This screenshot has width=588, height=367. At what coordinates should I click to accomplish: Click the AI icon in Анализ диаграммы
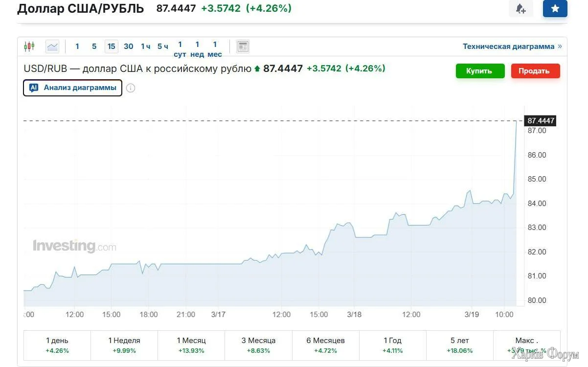(34, 88)
